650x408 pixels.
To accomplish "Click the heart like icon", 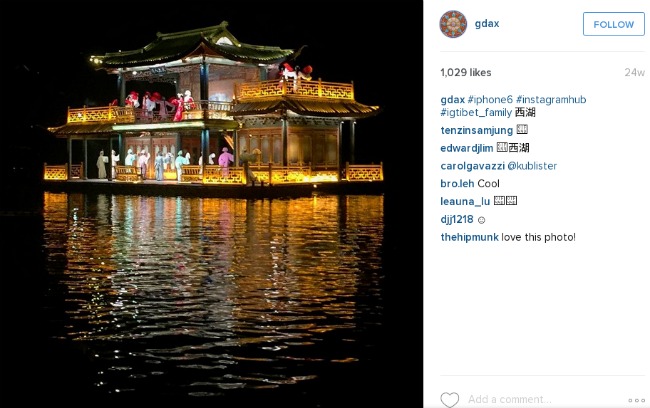I will 449,400.
